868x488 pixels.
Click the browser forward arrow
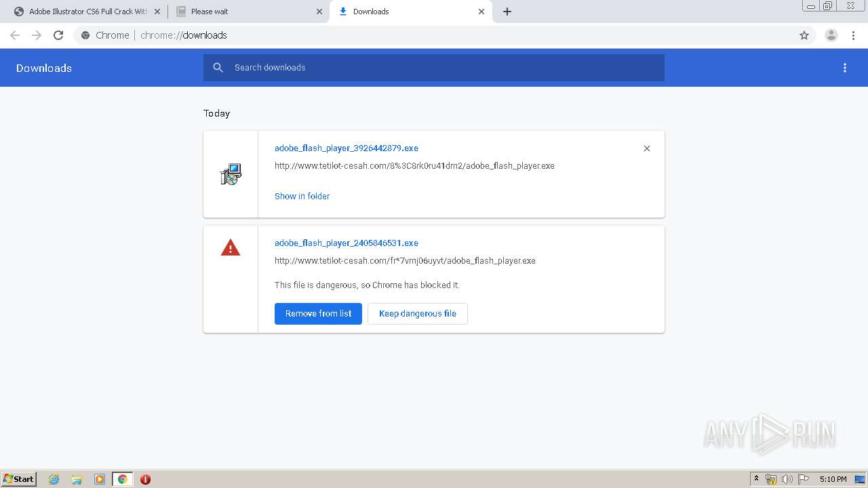coord(37,35)
